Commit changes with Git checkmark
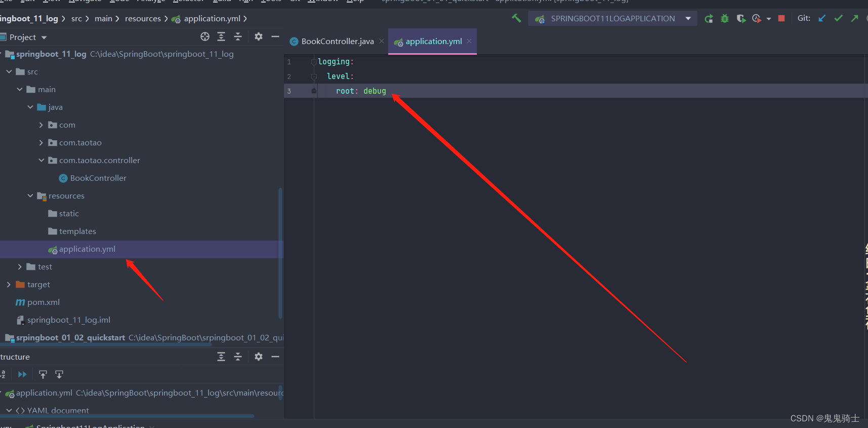 click(839, 18)
